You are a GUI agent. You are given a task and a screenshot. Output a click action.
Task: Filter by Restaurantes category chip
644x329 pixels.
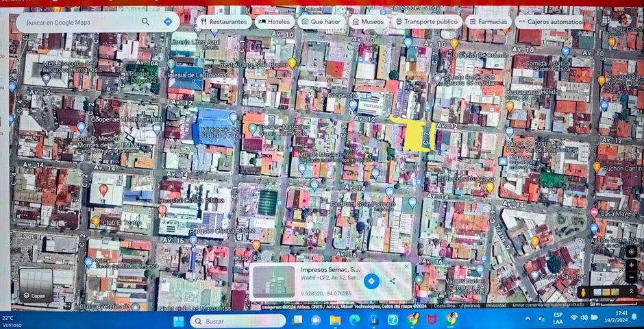[x=223, y=22]
